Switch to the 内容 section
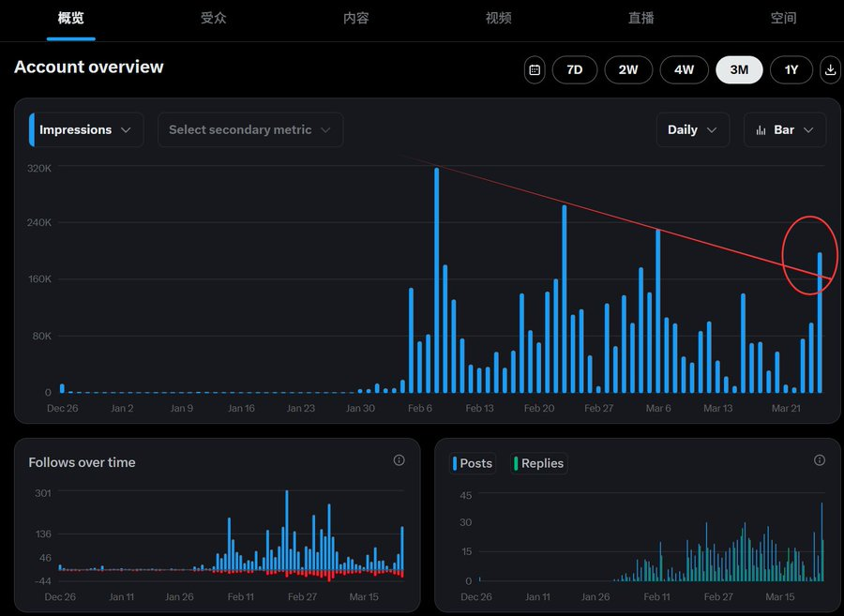Screen dimensions: 844x616 [x=356, y=19]
